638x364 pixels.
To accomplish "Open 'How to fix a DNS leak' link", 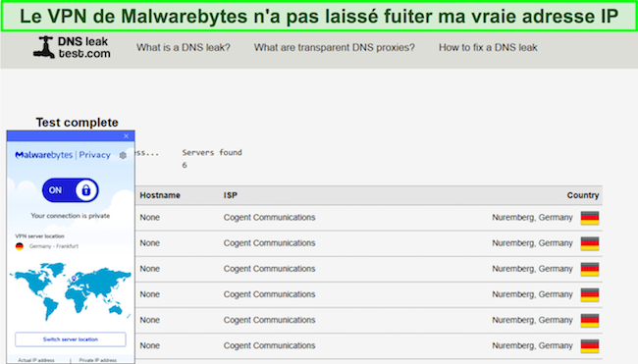I will (488, 47).
